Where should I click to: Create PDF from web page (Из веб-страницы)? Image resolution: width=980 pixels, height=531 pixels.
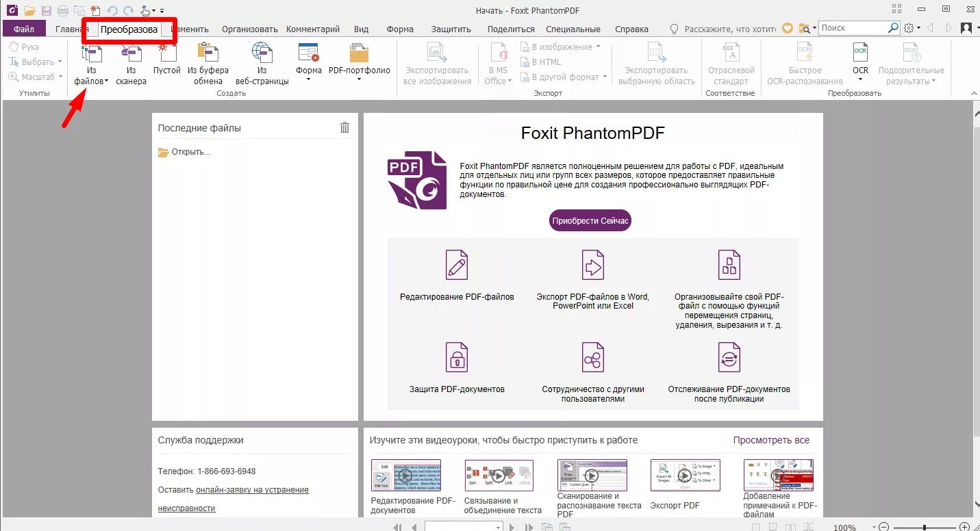pyautogui.click(x=262, y=64)
